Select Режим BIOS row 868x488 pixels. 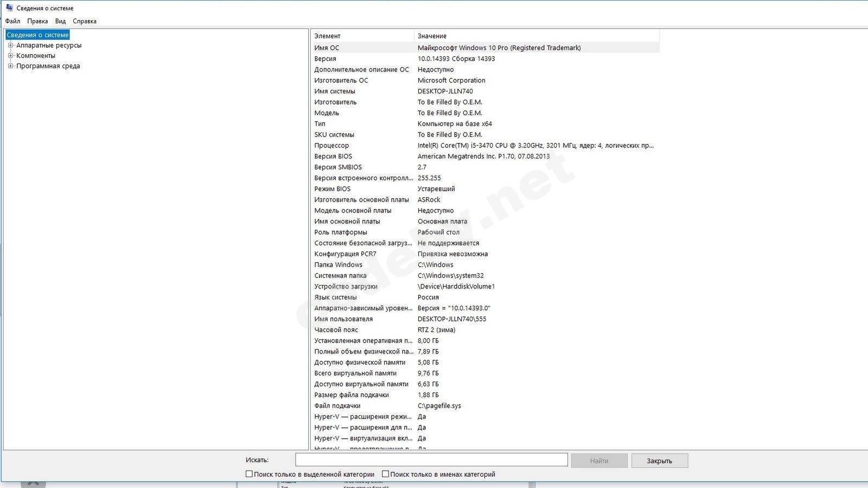tap(486, 189)
